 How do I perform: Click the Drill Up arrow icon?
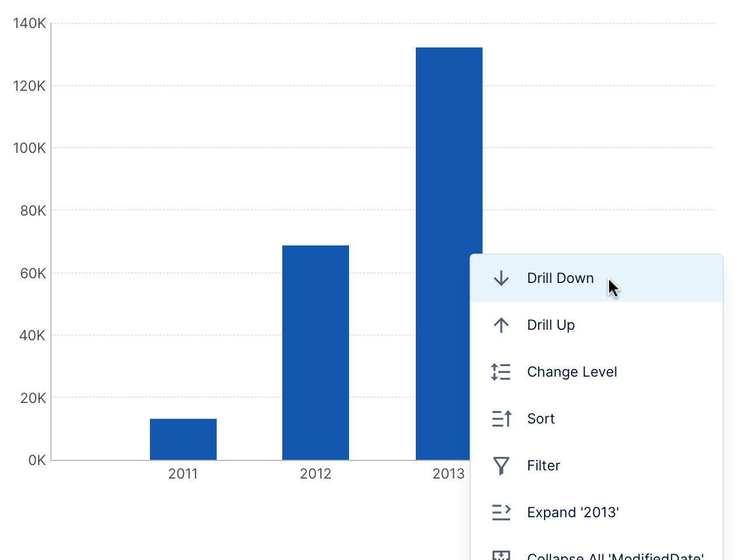pyautogui.click(x=501, y=325)
